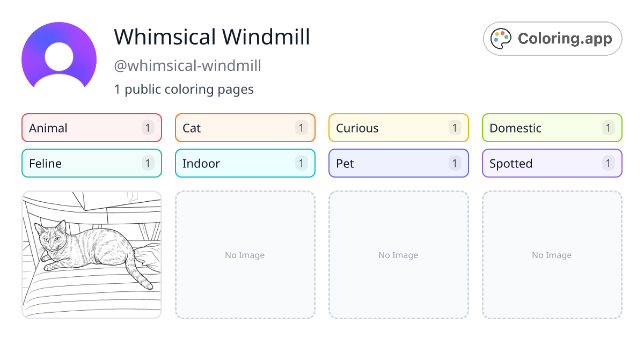Open the Coloring.app homepage badge

(552, 38)
